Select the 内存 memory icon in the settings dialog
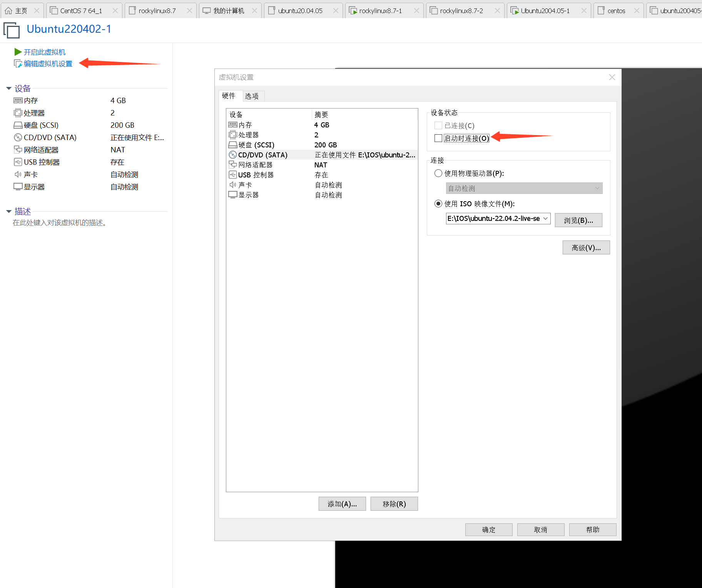Viewport: 702px width, 588px height. (232, 125)
